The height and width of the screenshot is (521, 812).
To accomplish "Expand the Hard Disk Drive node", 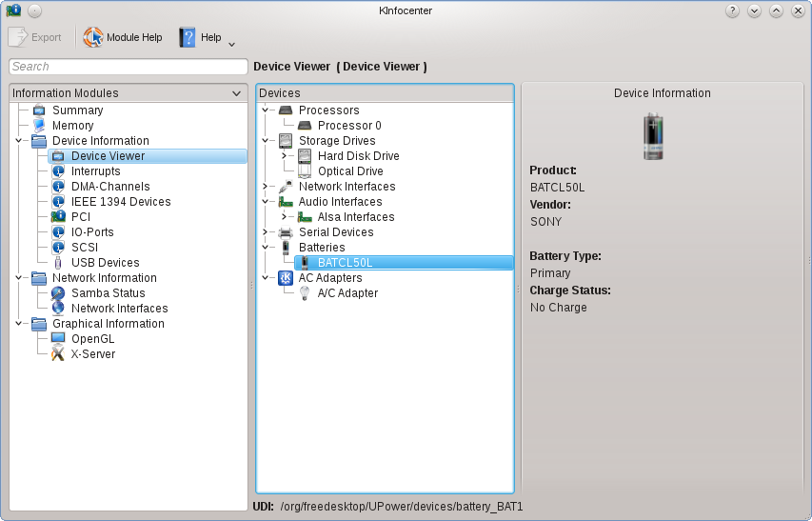I will coord(284,156).
